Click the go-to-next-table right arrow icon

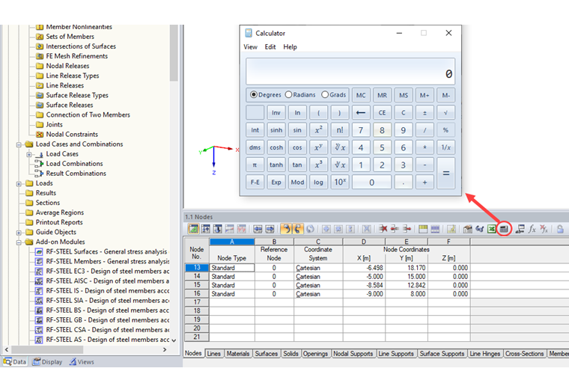[x=270, y=229]
